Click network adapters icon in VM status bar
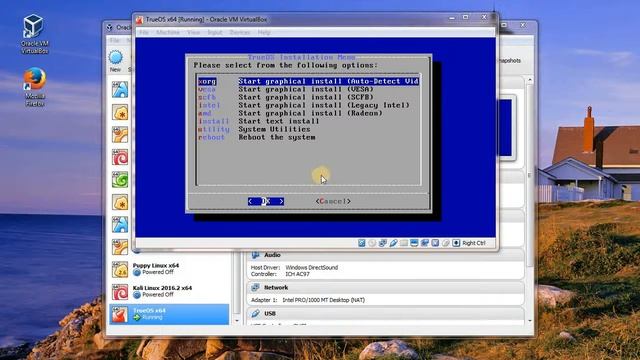640x360 pixels. (382, 243)
